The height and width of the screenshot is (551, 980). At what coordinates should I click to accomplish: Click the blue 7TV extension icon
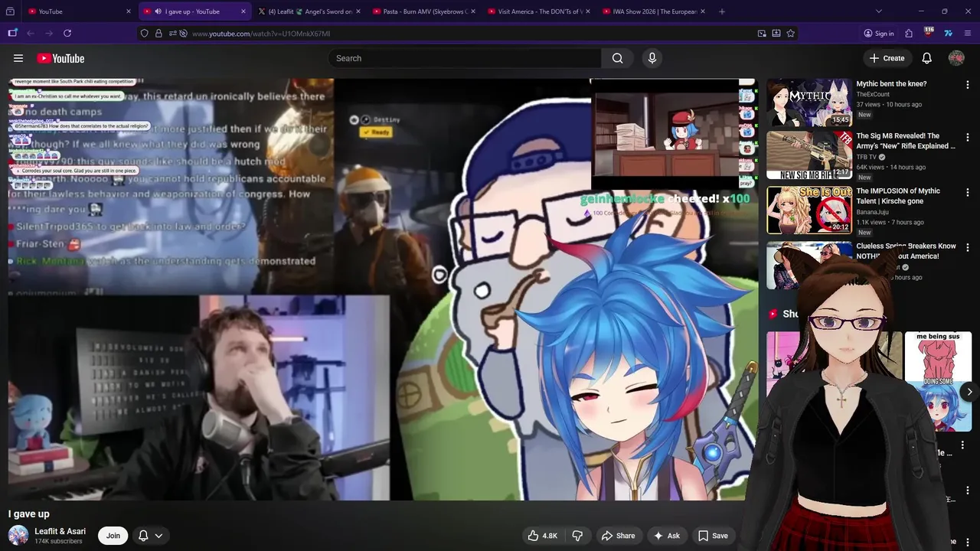click(948, 34)
